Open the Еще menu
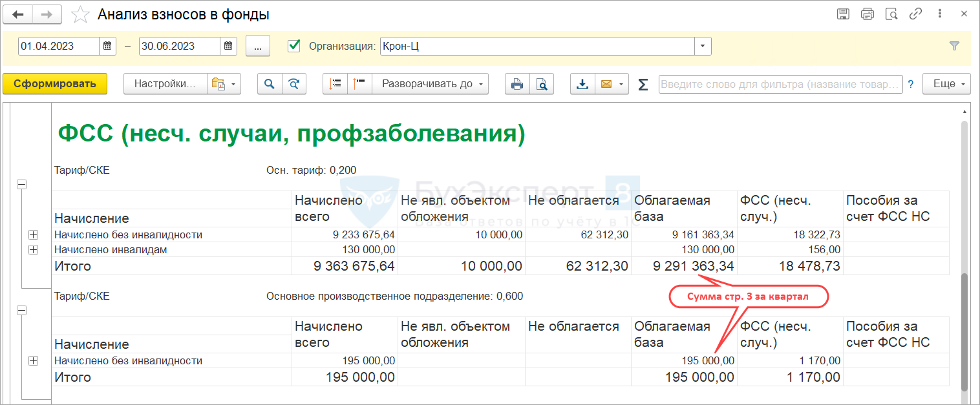 click(x=946, y=84)
